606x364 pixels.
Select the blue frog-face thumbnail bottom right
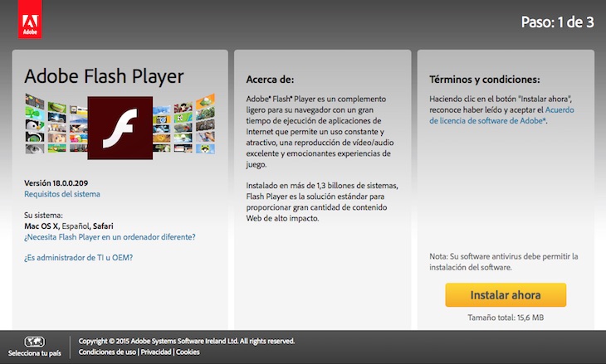pyautogui.click(x=205, y=148)
